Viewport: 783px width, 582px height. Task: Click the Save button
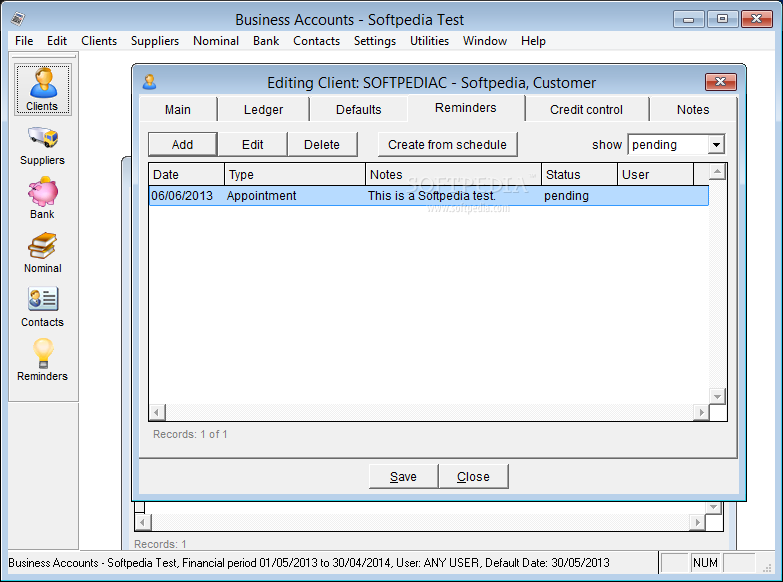[403, 477]
